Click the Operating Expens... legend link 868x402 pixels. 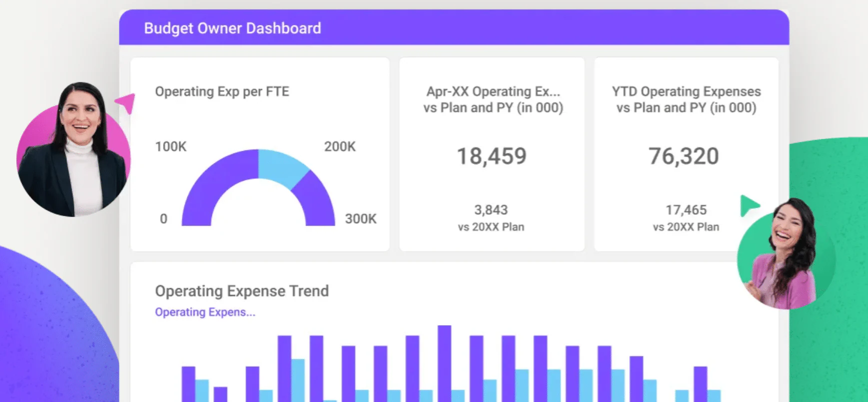205,312
